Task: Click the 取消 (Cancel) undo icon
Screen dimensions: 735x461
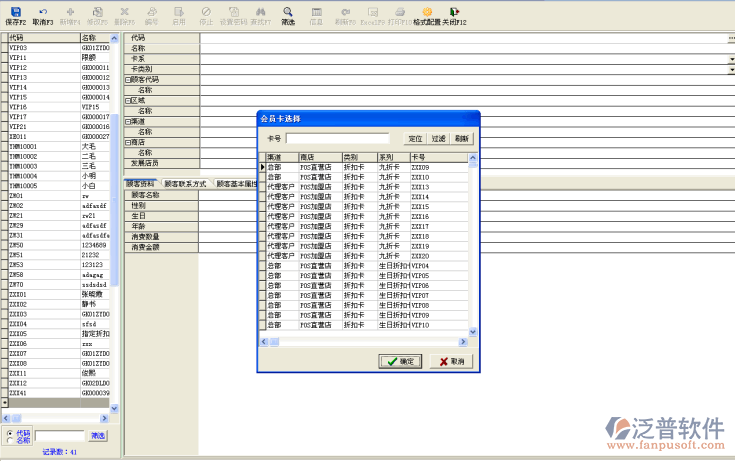Action: coord(42,13)
